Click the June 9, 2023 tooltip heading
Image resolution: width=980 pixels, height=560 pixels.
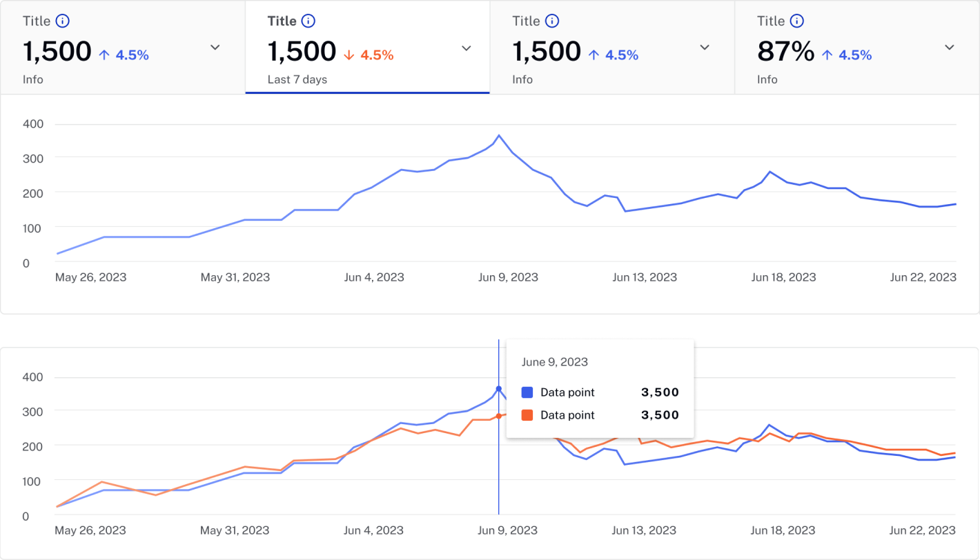(555, 362)
